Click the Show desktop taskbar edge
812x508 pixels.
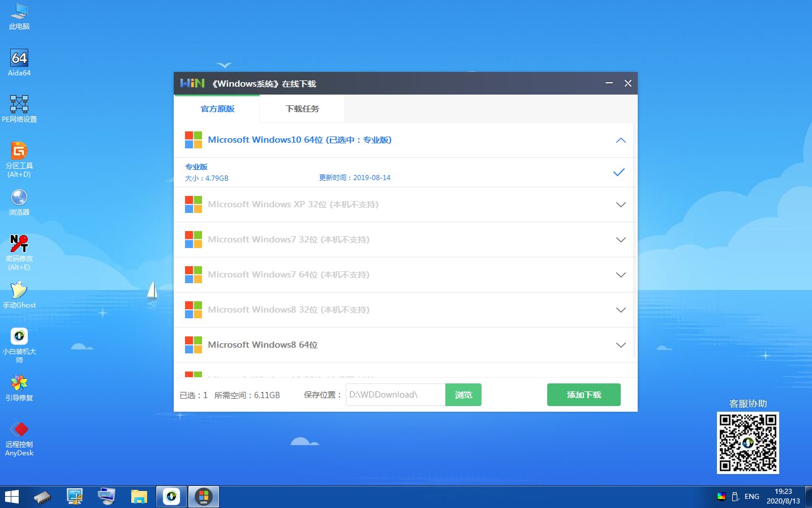[810, 497]
